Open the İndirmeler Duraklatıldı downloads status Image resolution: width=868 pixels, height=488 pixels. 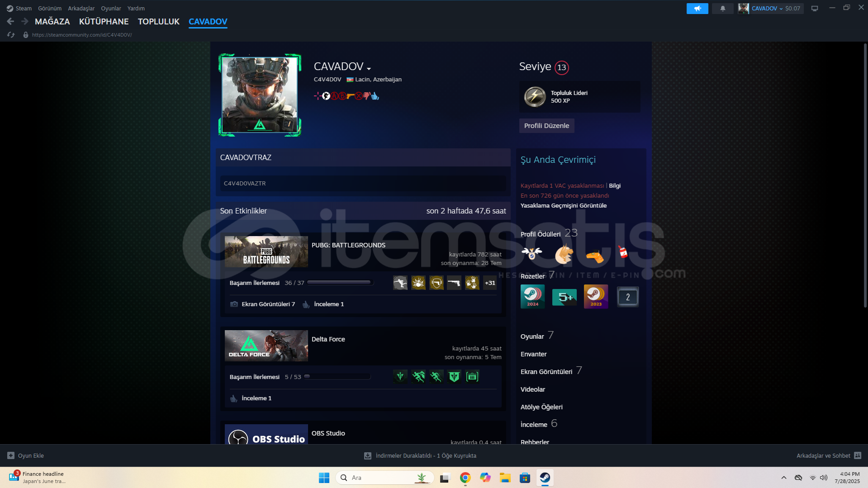420,456
